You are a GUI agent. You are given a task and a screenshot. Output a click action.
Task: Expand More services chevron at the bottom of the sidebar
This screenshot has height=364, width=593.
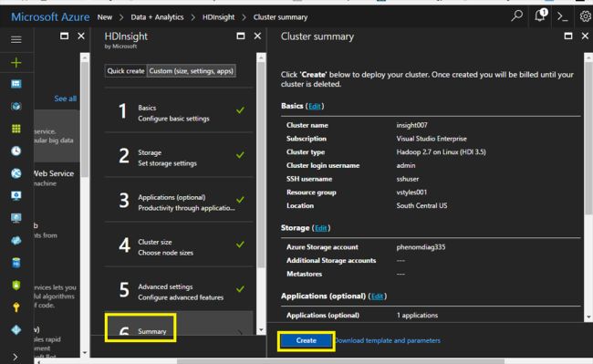[x=16, y=357]
